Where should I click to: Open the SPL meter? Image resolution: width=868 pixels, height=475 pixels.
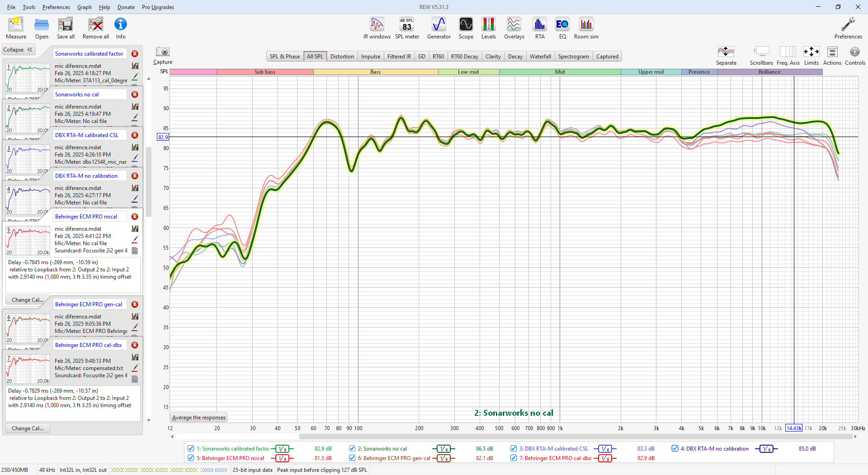point(407,28)
